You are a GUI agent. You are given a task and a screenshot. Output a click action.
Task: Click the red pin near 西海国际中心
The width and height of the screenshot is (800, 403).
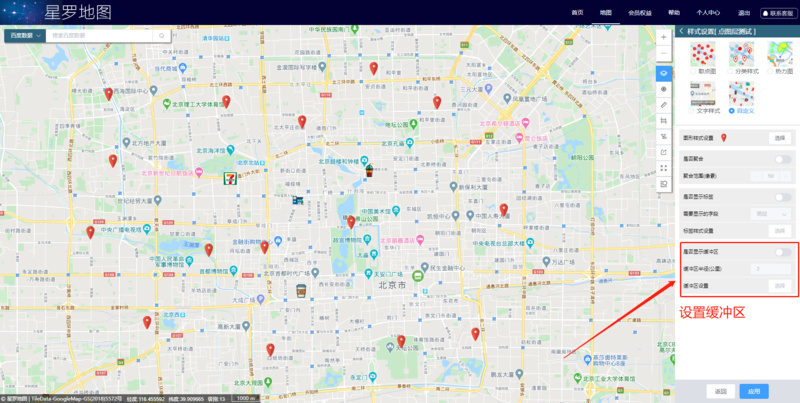tap(109, 94)
